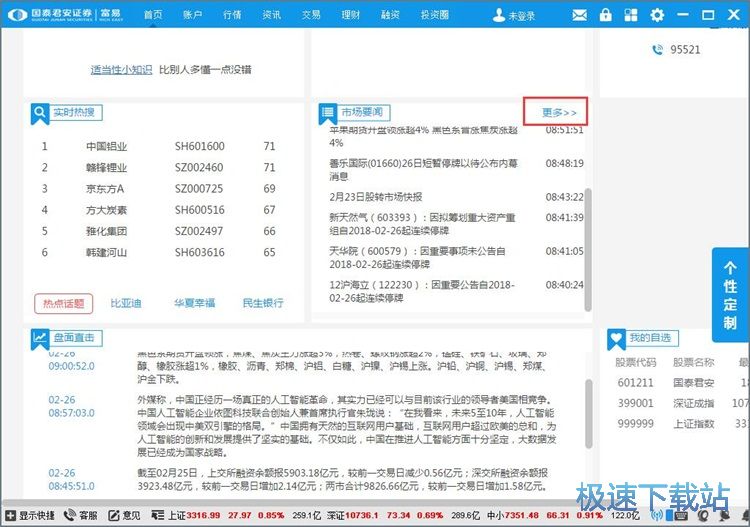Image resolution: width=750 pixels, height=527 pixels.
Task: Open 投资圈 tab
Action: [x=435, y=15]
